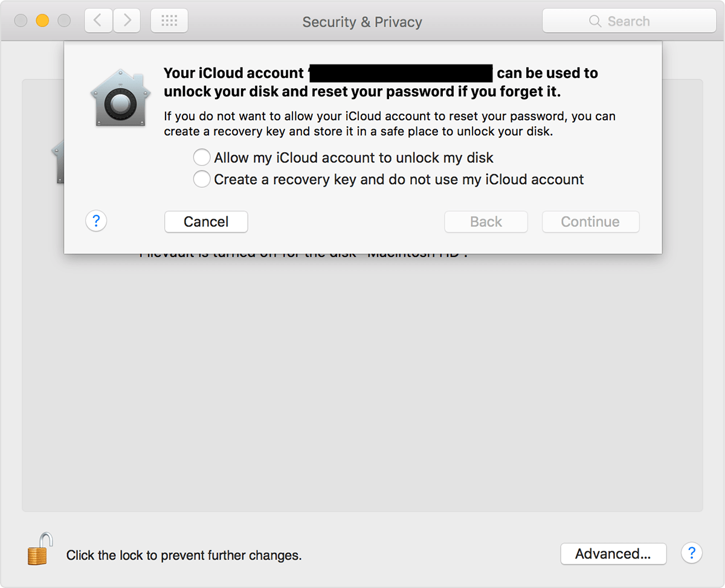Click the 'prevent further changes' lock text
725x588 pixels.
pyautogui.click(x=184, y=555)
